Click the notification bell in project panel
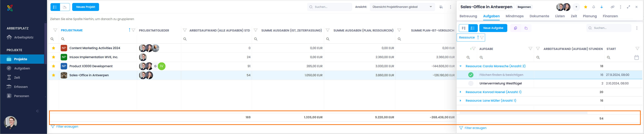644x134 pixels. coord(594,7)
